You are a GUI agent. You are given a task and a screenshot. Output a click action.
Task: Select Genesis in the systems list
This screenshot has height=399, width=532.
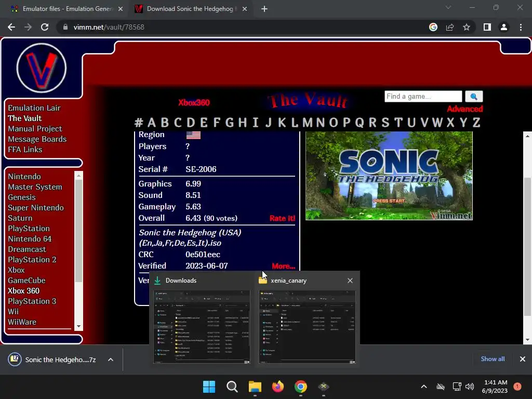pyautogui.click(x=22, y=197)
